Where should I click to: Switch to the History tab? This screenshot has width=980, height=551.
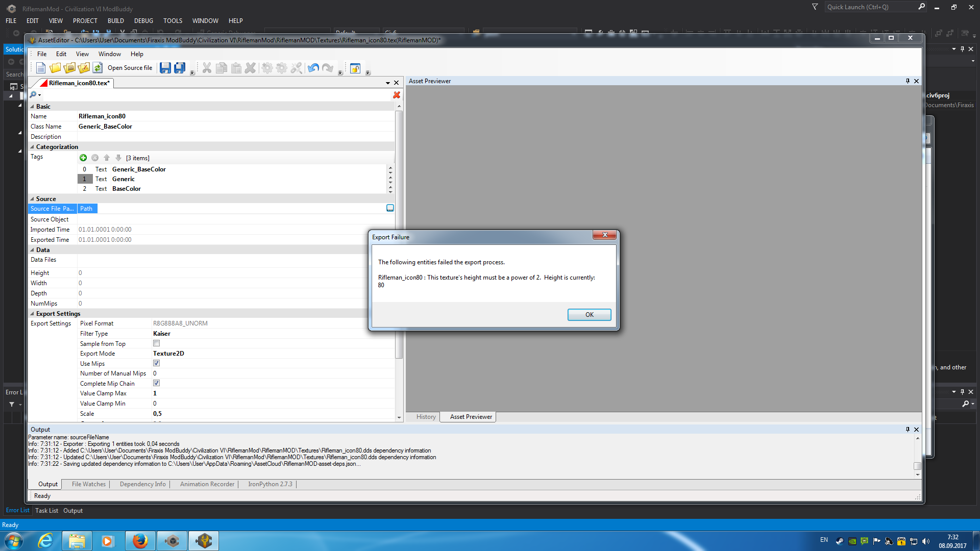point(426,417)
